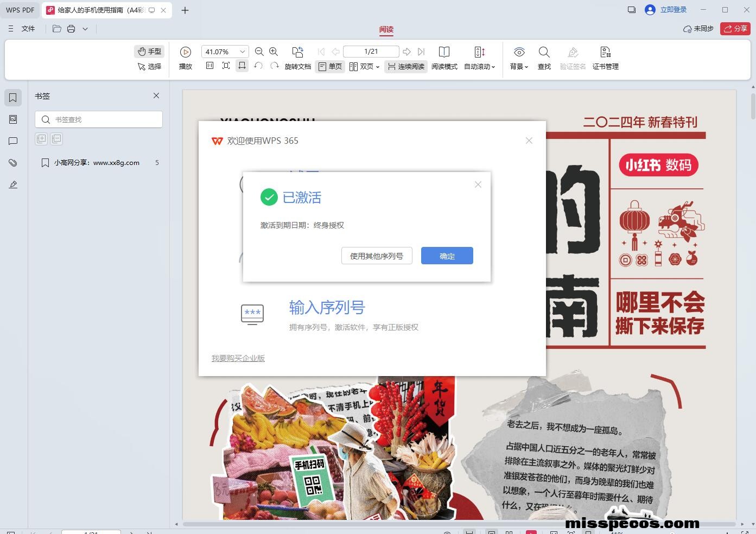This screenshot has height=534, width=756.
Task: Switch to the Select (选择) tool
Action: point(149,66)
